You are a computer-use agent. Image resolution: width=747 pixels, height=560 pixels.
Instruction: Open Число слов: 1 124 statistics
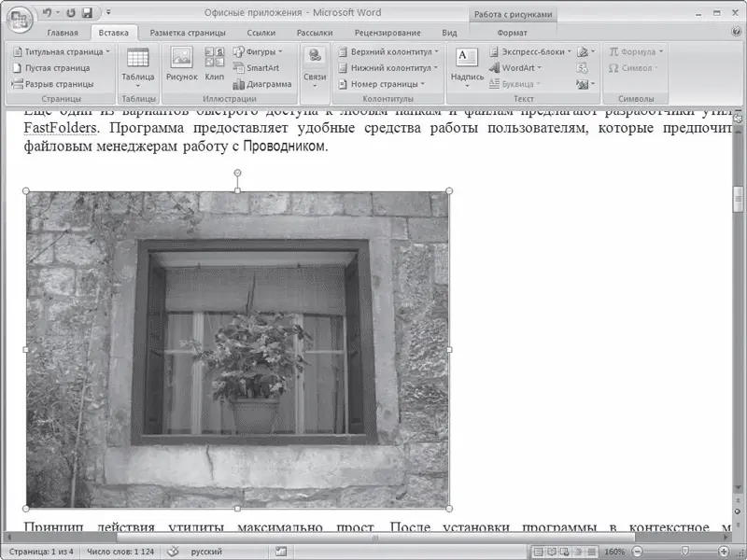tap(120, 552)
